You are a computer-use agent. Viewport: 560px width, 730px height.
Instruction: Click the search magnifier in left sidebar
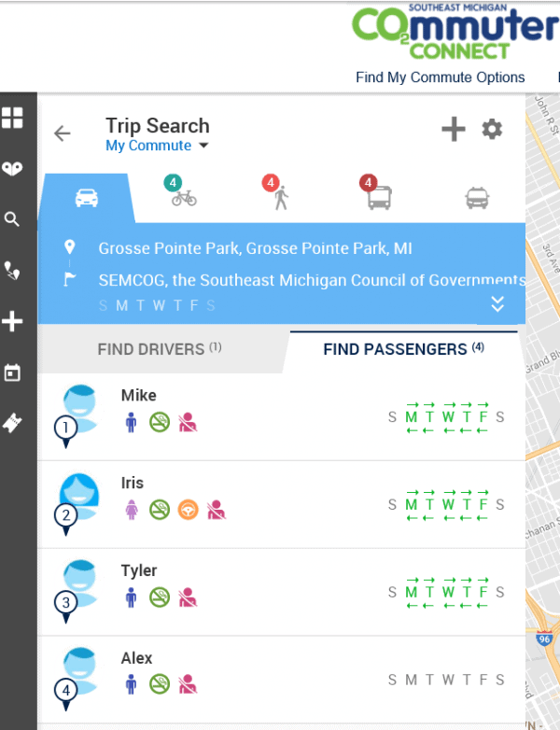coord(12,219)
